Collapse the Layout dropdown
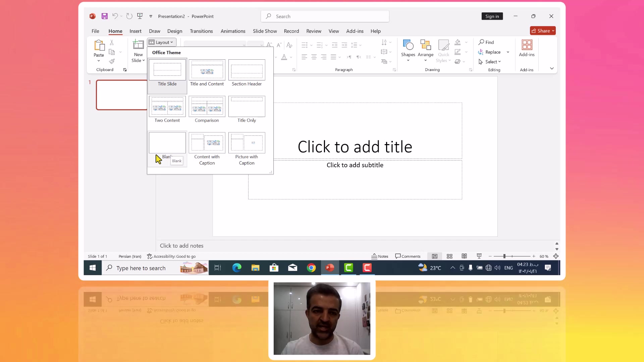This screenshot has width=644, height=362. pyautogui.click(x=162, y=42)
